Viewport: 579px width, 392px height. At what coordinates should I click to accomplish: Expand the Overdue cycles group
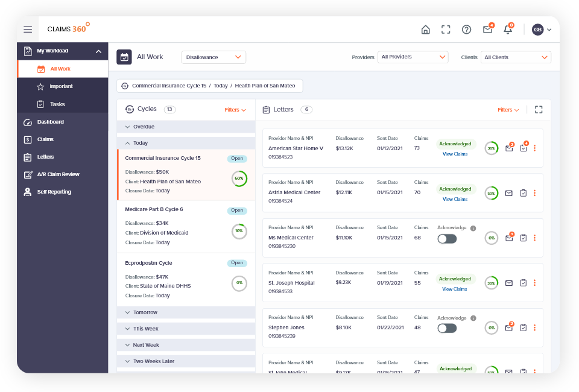(186, 127)
